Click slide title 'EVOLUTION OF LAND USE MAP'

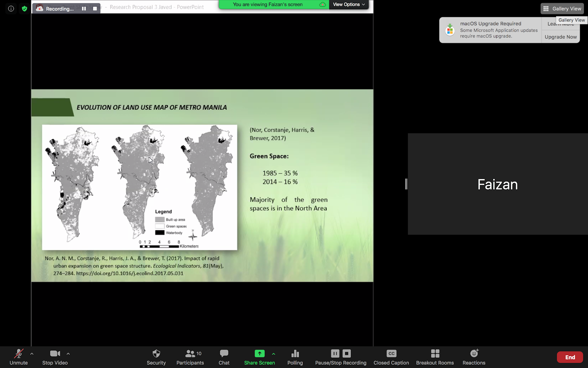151,107
